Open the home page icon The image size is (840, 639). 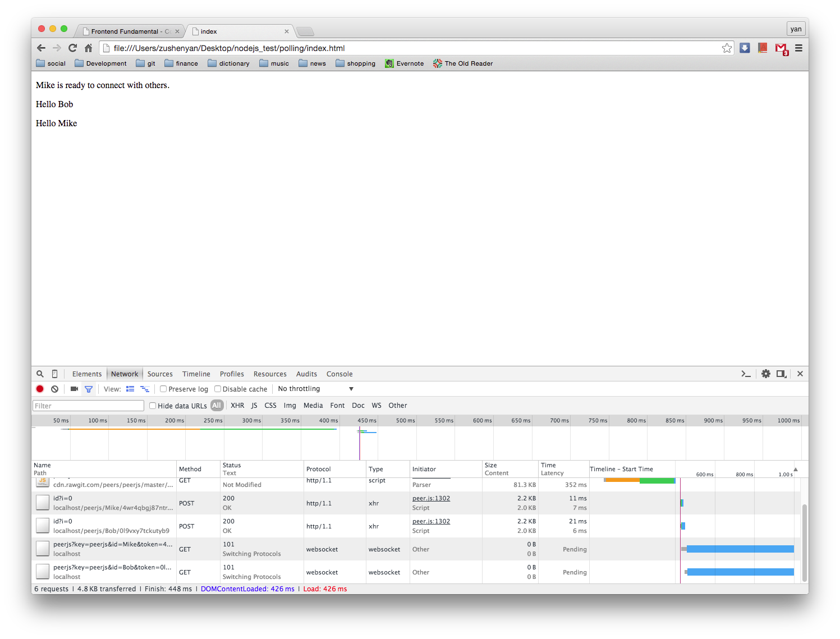coord(88,48)
